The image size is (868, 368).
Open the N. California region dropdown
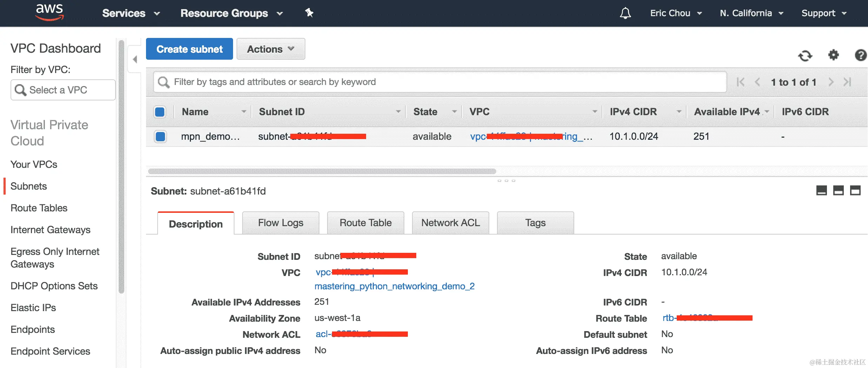point(751,13)
